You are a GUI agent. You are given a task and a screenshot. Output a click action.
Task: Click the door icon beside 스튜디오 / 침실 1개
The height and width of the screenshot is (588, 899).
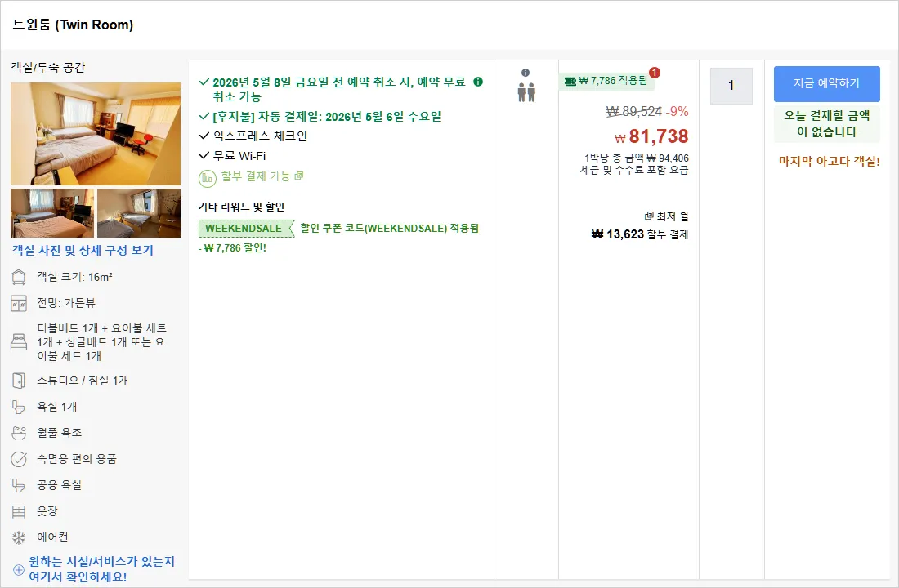19,381
